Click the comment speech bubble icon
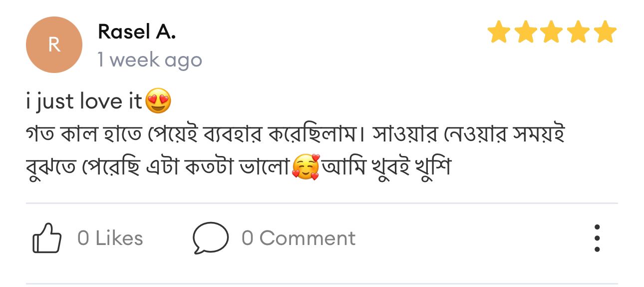 pos(210,238)
